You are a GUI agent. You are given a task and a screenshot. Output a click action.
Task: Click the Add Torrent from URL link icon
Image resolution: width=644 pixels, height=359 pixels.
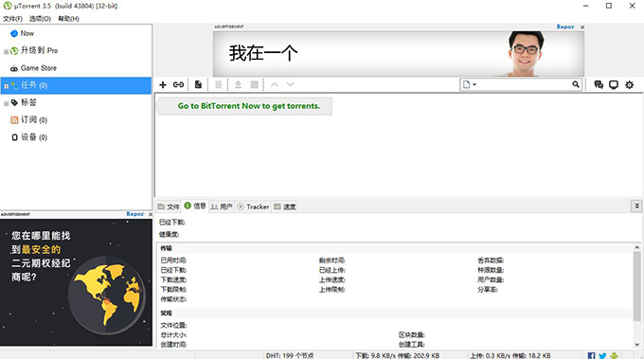[x=178, y=84]
